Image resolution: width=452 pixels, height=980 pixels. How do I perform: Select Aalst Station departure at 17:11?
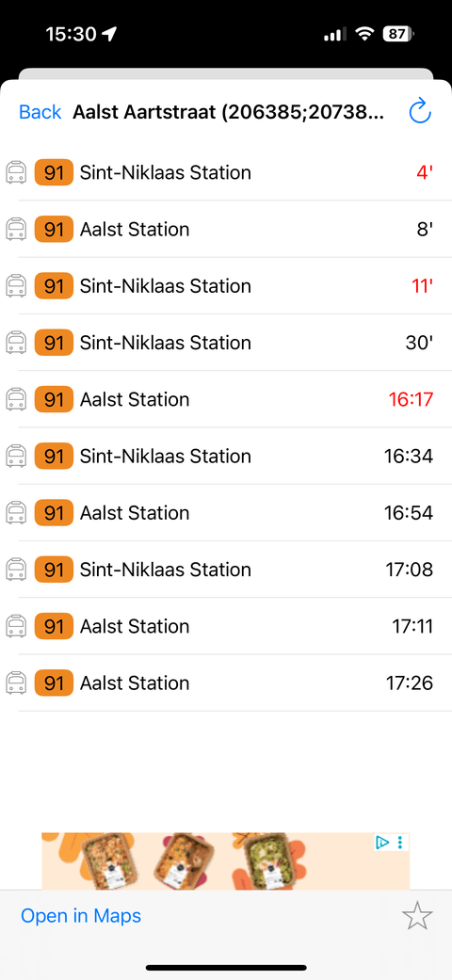[226, 626]
